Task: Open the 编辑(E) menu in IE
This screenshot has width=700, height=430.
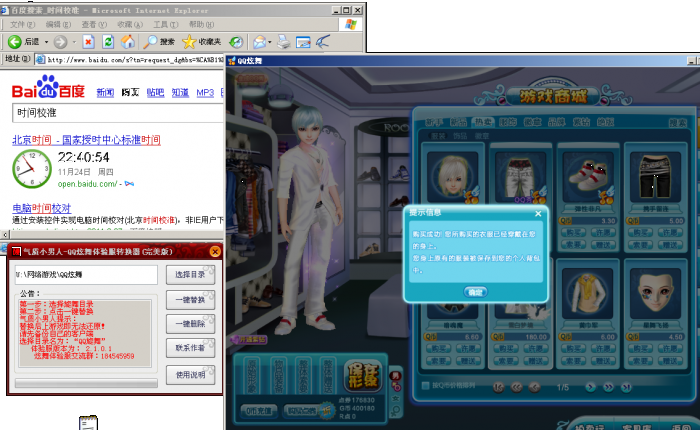Action: 58,25
